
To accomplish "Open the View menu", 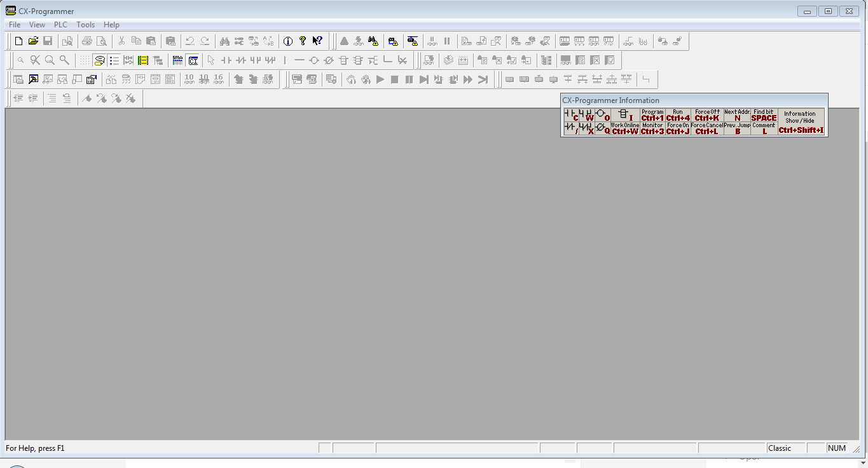I will click(37, 25).
